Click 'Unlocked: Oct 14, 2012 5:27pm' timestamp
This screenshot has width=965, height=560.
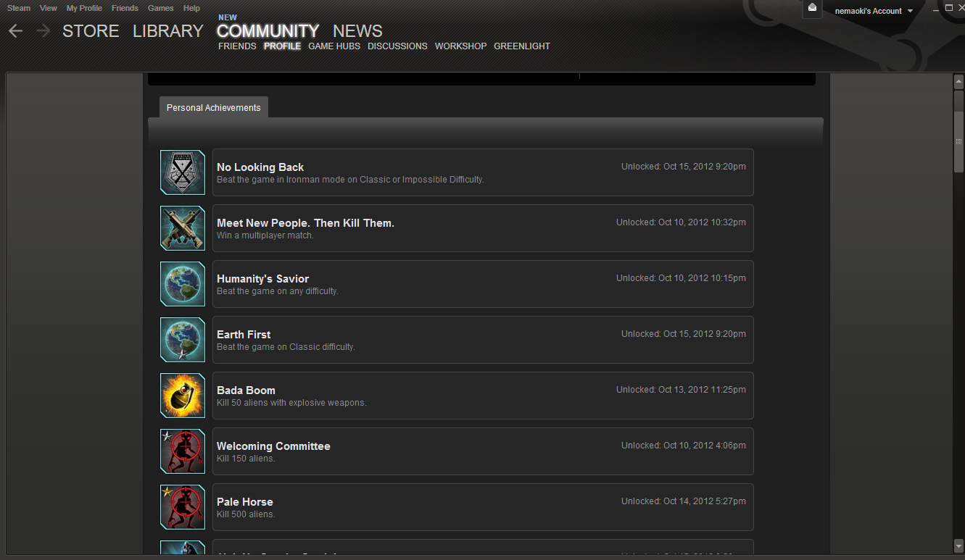(684, 501)
